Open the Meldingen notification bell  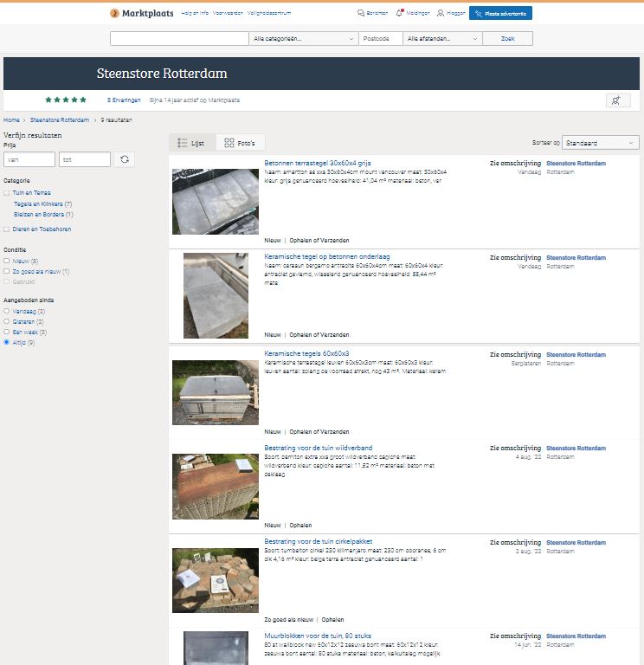point(399,13)
